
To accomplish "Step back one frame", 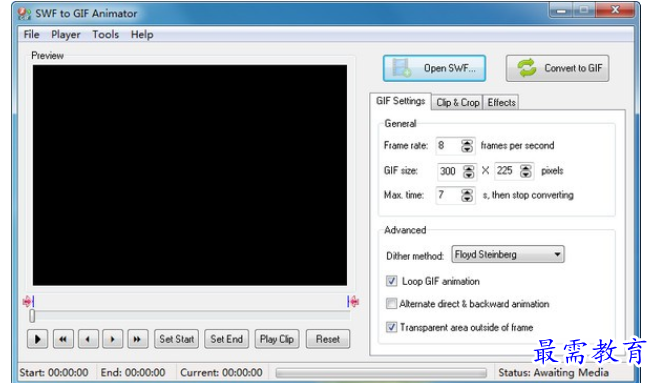I will 88,339.
